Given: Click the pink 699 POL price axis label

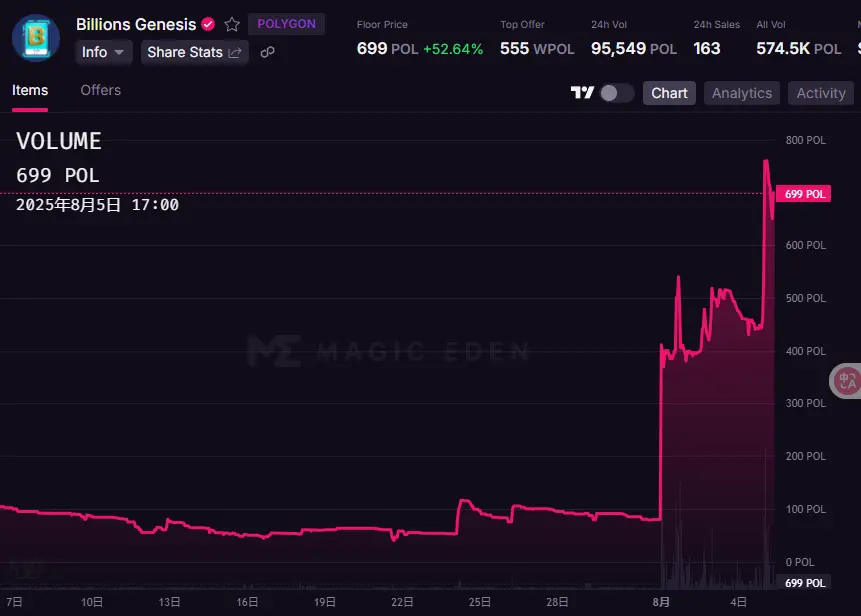Looking at the screenshot, I should 803,194.
